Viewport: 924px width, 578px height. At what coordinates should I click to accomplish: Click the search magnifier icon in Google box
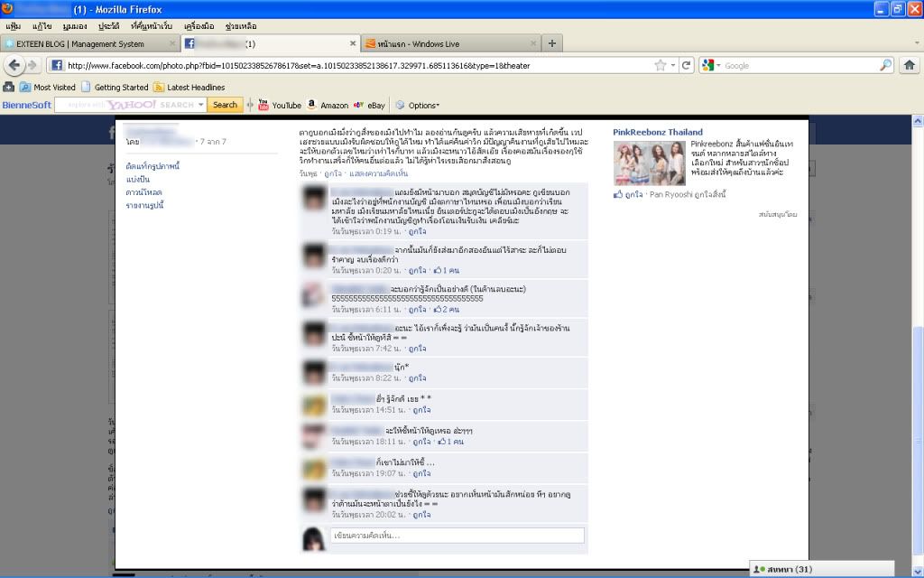(886, 65)
